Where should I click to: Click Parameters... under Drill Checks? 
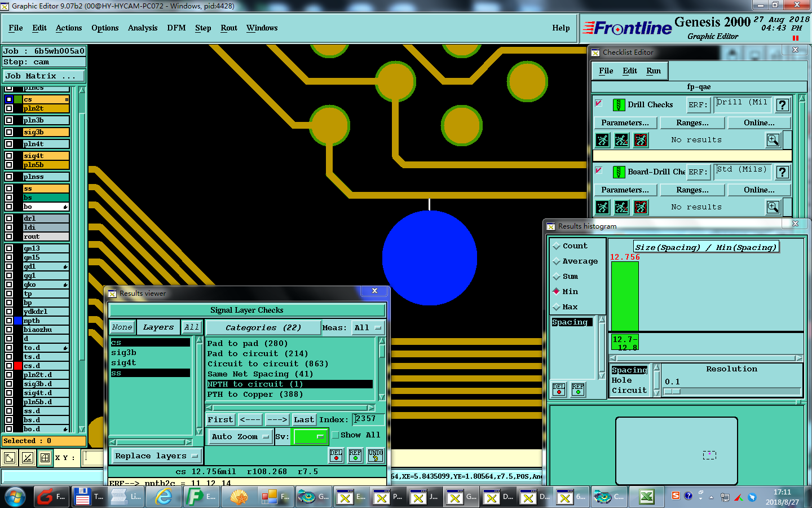625,122
